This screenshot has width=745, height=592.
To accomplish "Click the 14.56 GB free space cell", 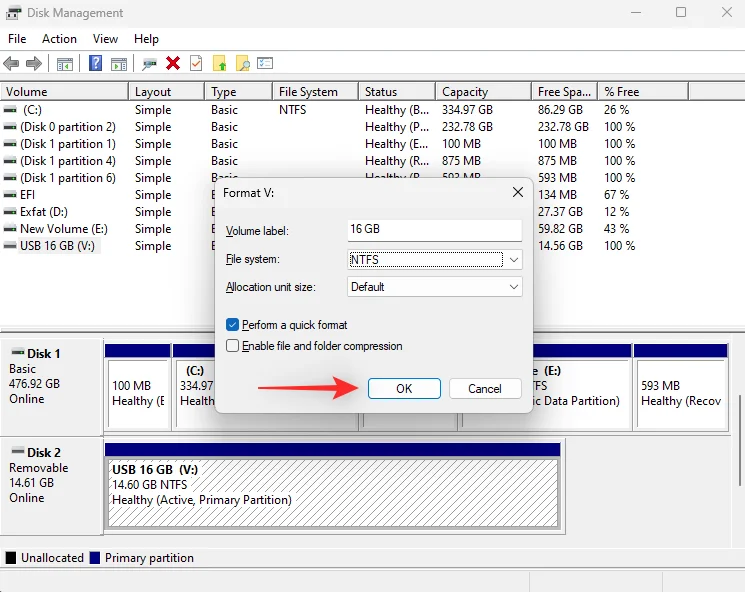I will 560,246.
